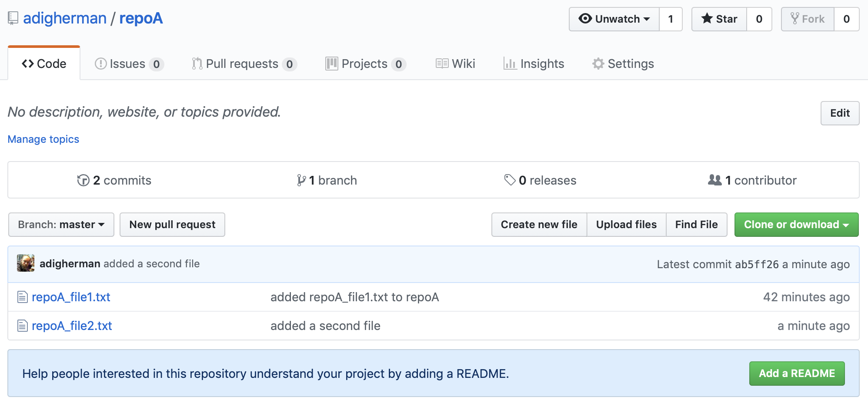
Task: Open the forks count next to Fork
Action: click(847, 19)
